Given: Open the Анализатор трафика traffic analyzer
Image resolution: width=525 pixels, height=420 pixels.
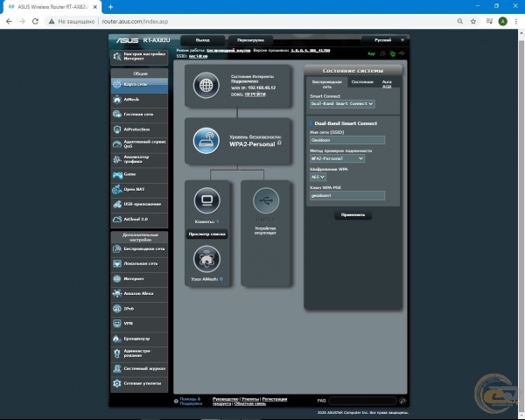Looking at the screenshot, I should pos(139,159).
